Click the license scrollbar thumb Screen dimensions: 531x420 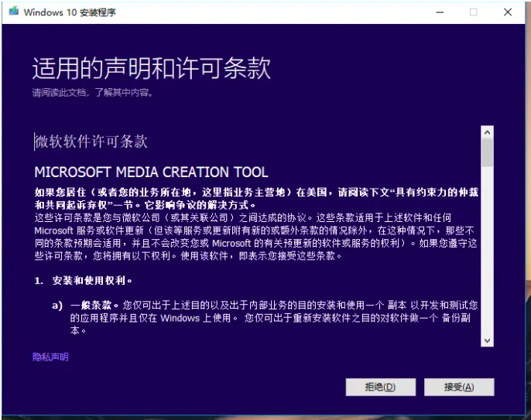(x=487, y=152)
